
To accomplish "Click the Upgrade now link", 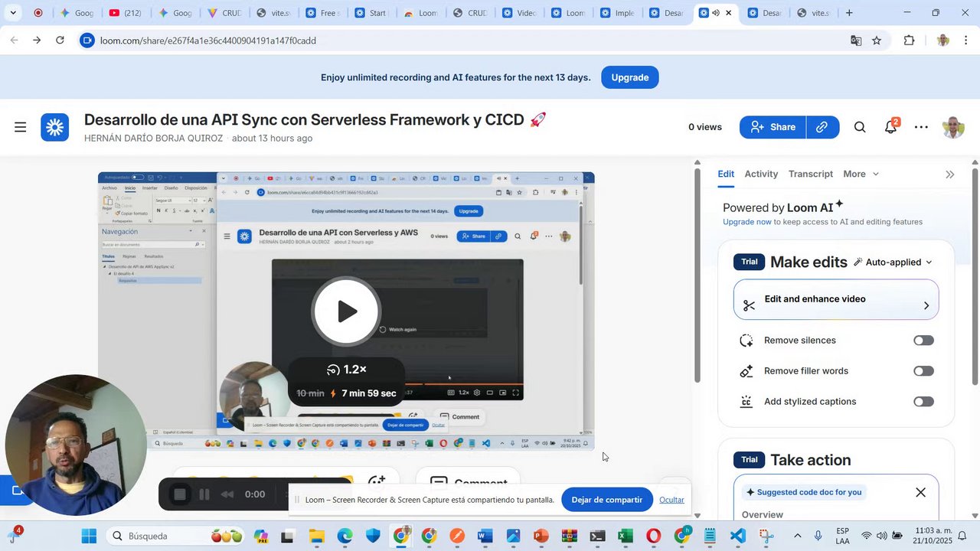I will click(747, 222).
